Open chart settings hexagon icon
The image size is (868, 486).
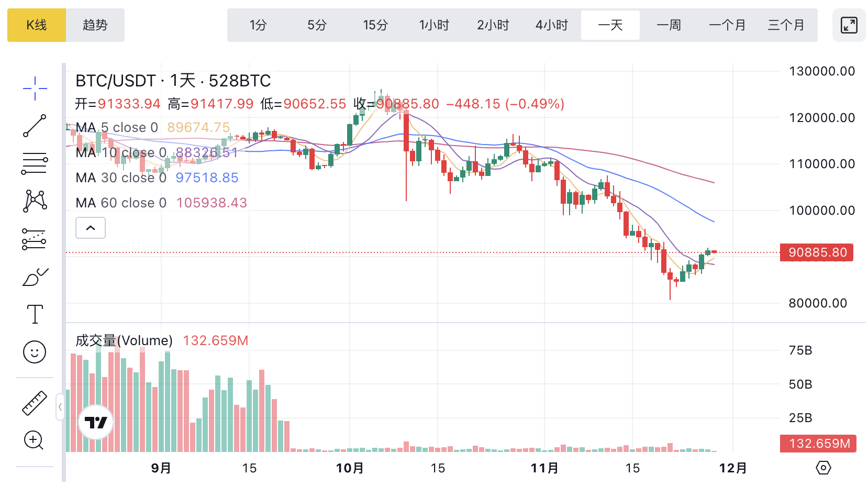823,468
